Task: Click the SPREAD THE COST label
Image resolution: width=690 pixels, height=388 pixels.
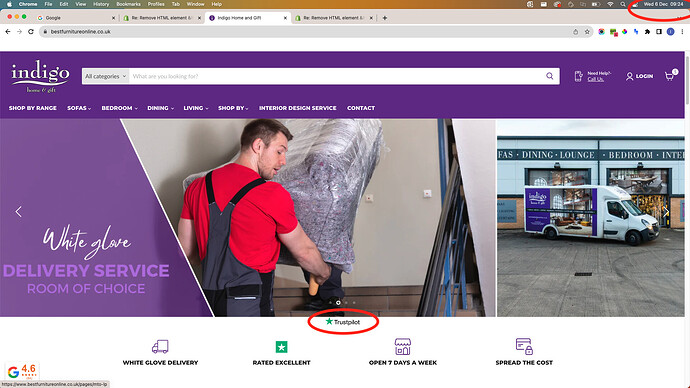Action: coord(524,363)
